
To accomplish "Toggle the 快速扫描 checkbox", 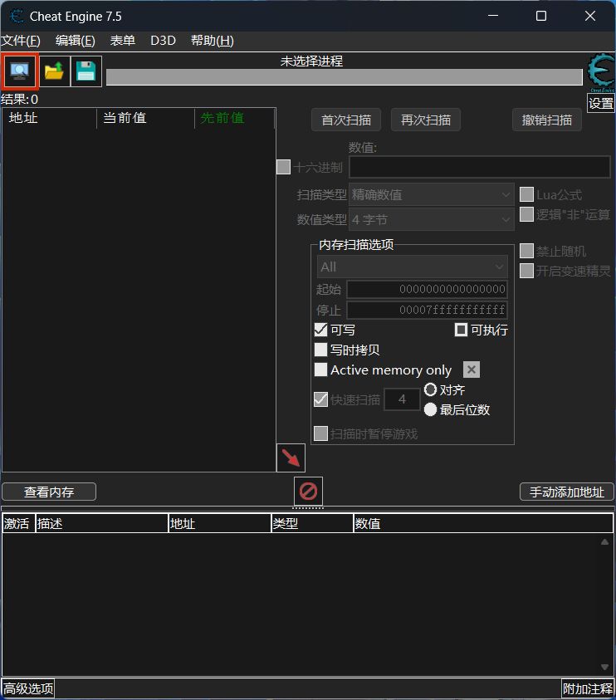I will (321, 399).
